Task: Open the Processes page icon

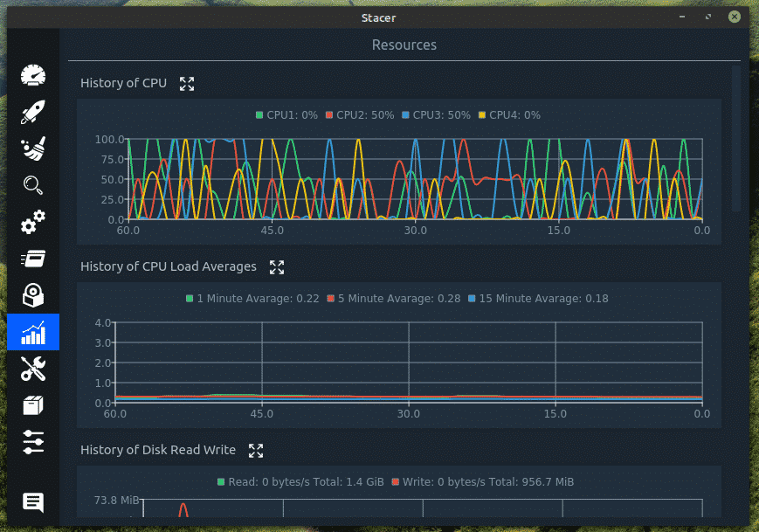Action: pyautogui.click(x=33, y=259)
